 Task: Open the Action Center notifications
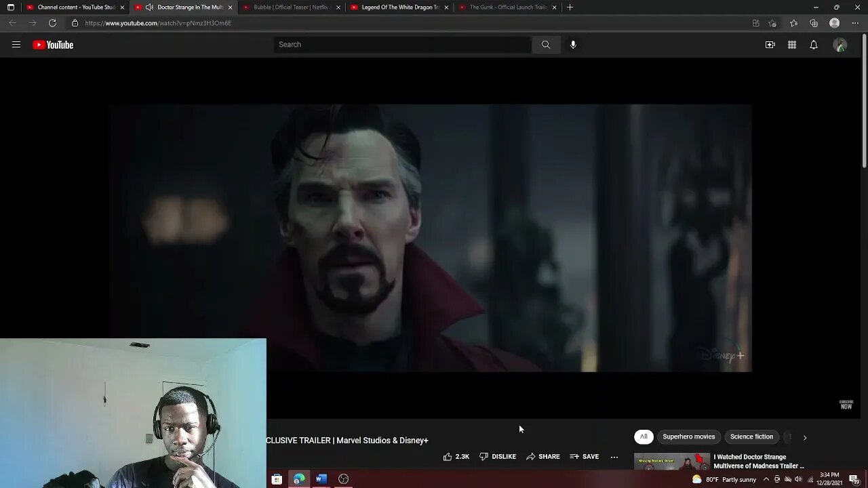(x=854, y=480)
